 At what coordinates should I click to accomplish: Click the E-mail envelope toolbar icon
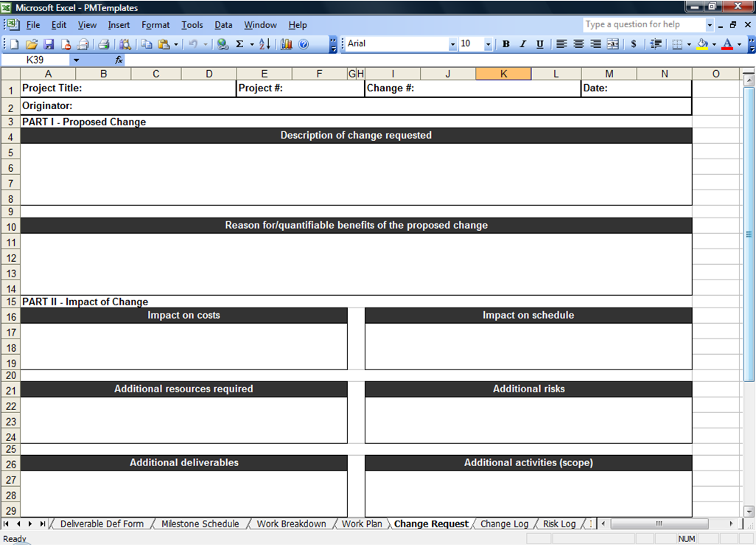click(x=83, y=44)
